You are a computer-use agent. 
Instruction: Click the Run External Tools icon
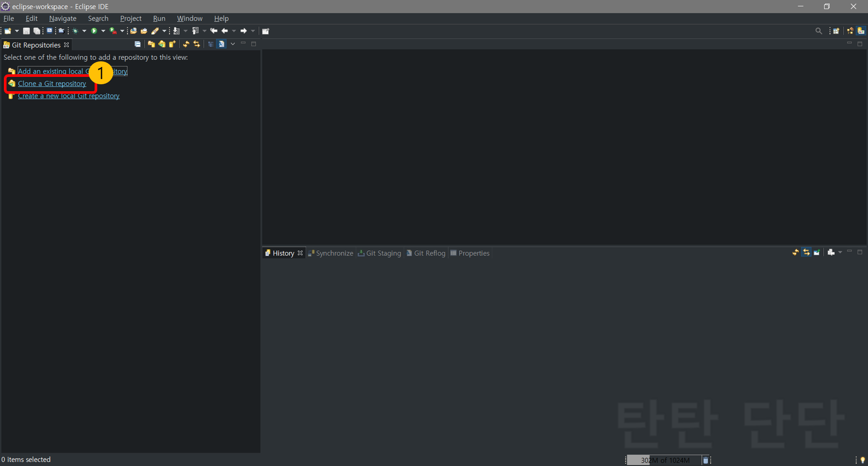point(113,31)
